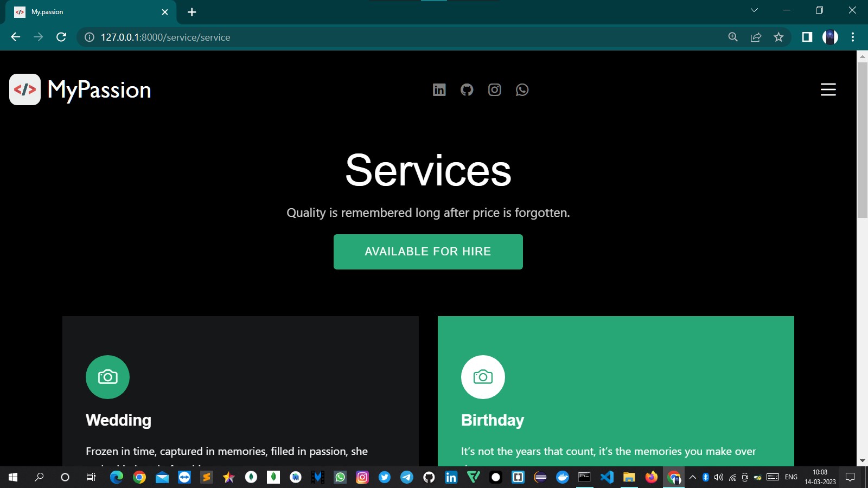Open the Windows notification center

click(x=851, y=477)
